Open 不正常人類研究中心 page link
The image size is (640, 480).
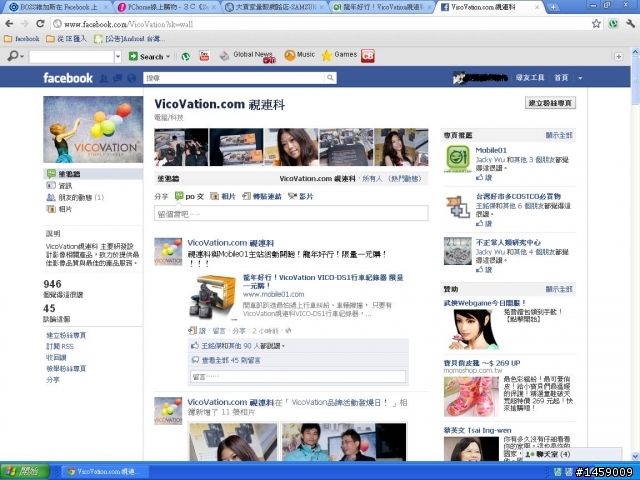tap(508, 242)
